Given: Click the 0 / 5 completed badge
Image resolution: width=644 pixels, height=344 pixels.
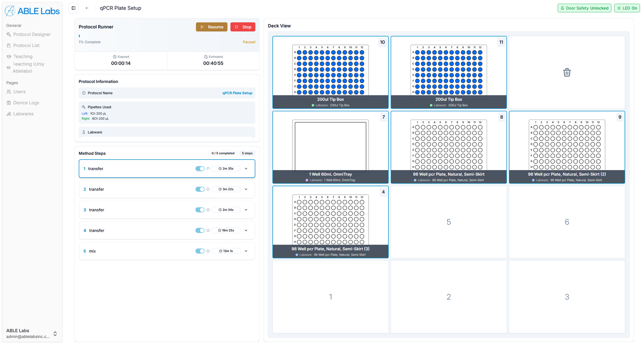Looking at the screenshot, I should point(223,153).
